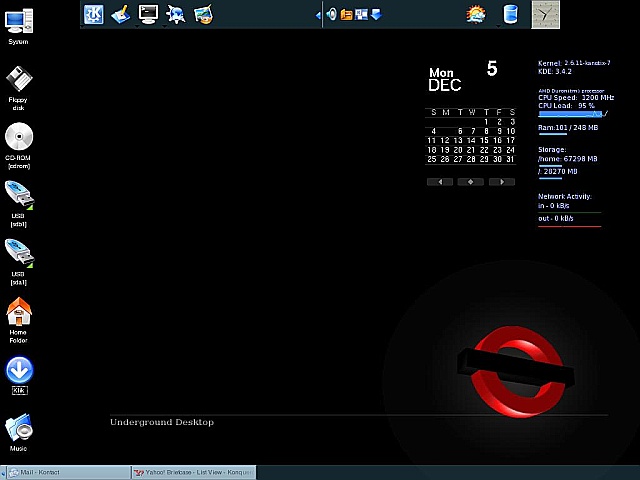Hide the taskbar panel using its left-edge button
The image size is (640, 480).
click(3, 473)
